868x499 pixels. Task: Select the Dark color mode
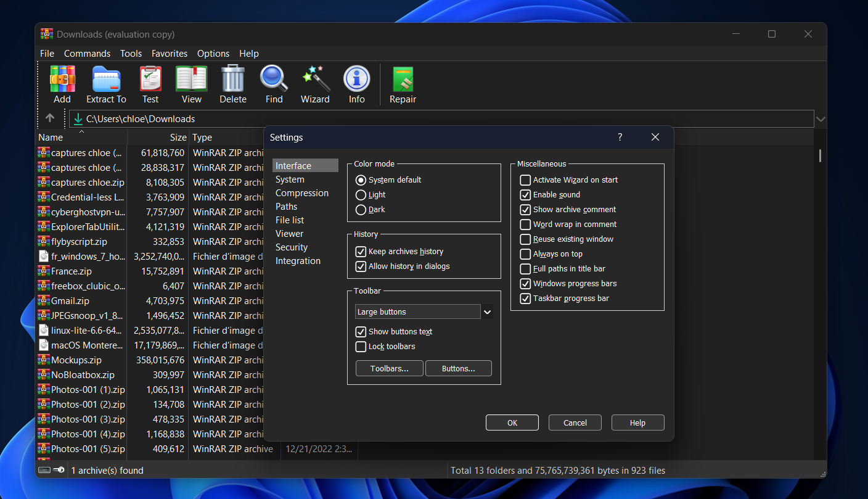coord(361,209)
